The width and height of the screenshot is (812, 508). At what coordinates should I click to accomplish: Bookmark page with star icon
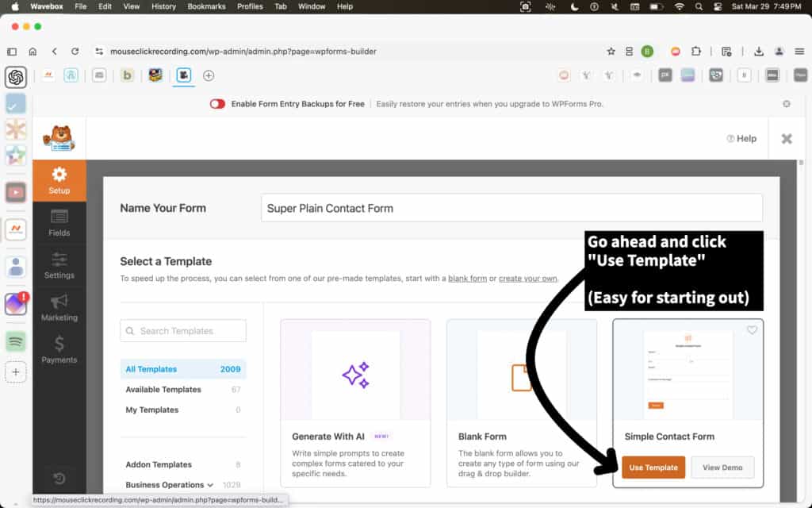click(611, 51)
